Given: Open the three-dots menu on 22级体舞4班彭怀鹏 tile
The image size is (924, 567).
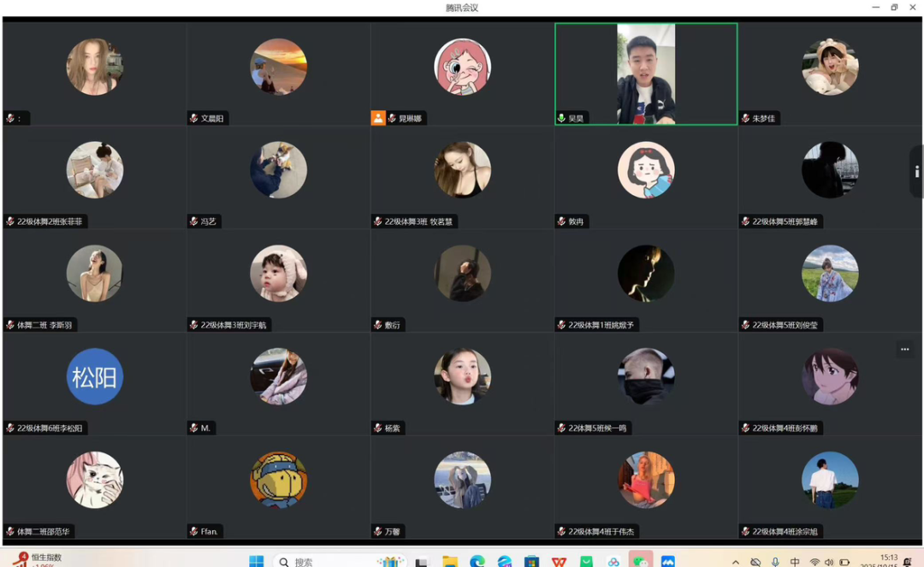Looking at the screenshot, I should pos(904,350).
